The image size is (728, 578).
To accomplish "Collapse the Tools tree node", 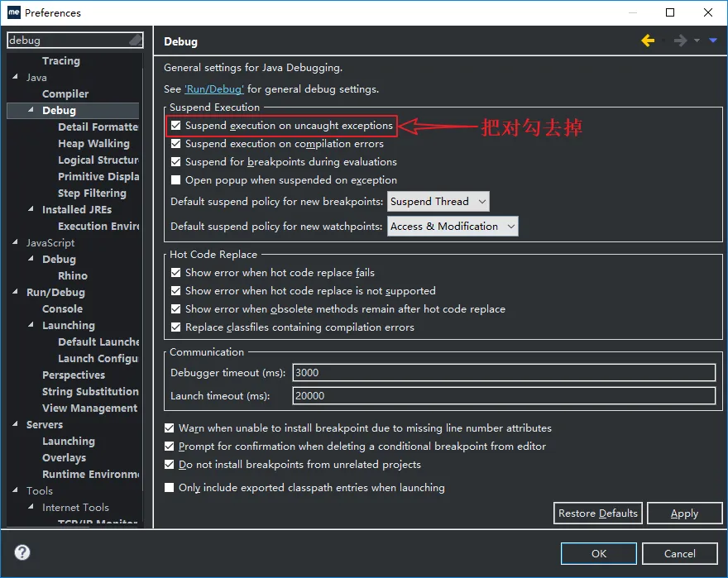I will (16, 490).
